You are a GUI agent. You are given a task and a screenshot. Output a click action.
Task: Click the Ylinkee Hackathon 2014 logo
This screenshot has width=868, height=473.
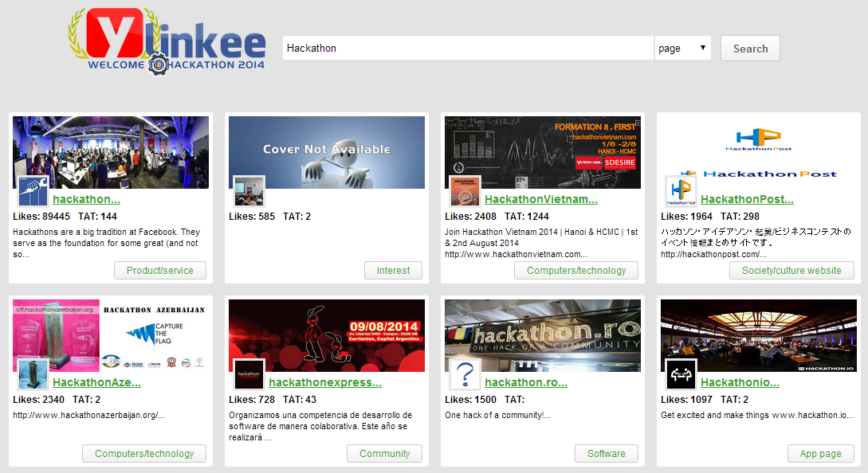click(x=167, y=41)
